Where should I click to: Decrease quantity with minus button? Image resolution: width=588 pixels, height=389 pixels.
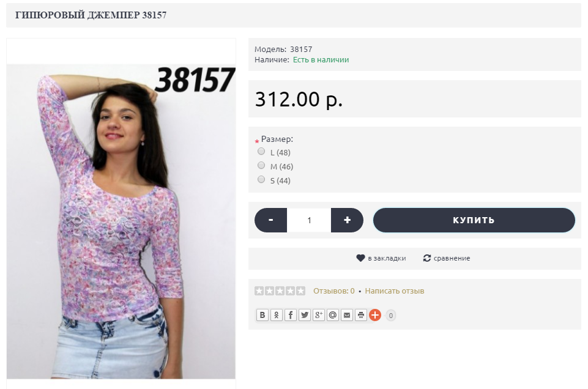pos(271,220)
